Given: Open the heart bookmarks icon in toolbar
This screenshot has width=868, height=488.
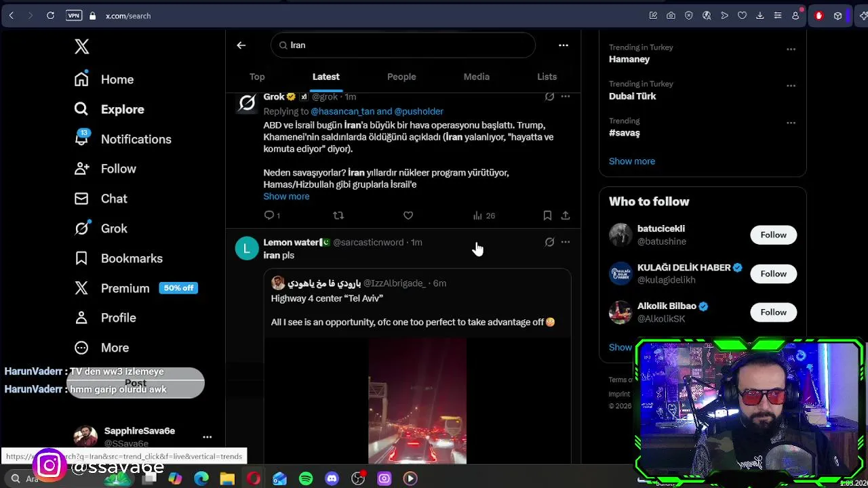Looking at the screenshot, I should coord(742,16).
